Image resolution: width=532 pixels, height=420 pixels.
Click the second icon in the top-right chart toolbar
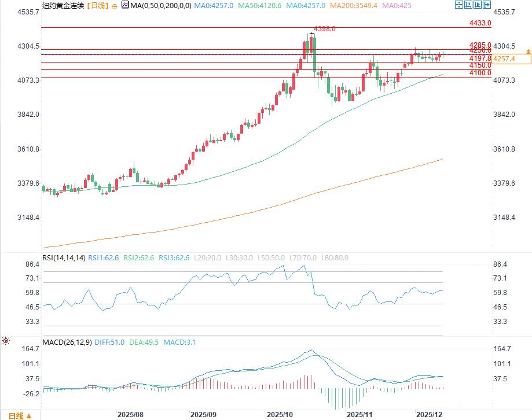pyautogui.click(x=468, y=5)
